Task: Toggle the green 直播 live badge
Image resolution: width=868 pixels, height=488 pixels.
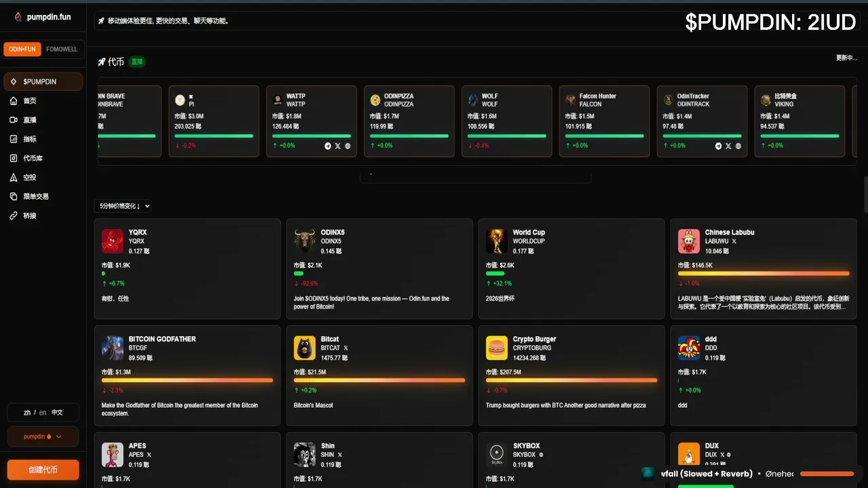Action: pos(137,62)
